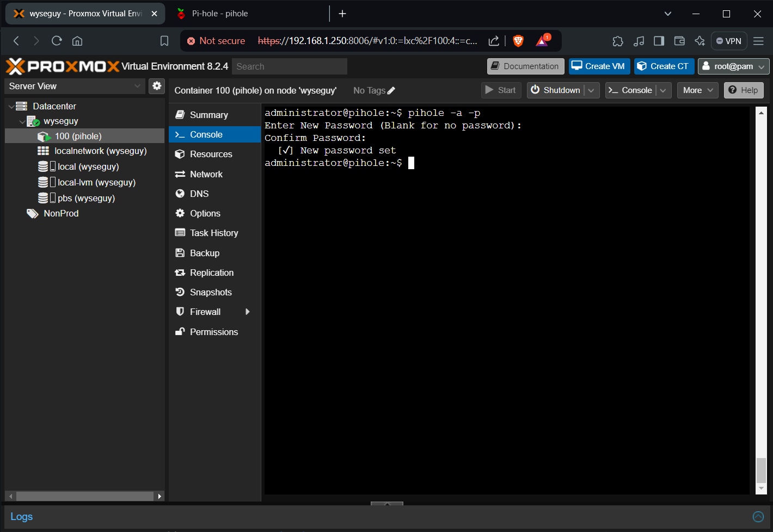773x532 pixels.
Task: Open Brave Rewards icon
Action: 543,40
